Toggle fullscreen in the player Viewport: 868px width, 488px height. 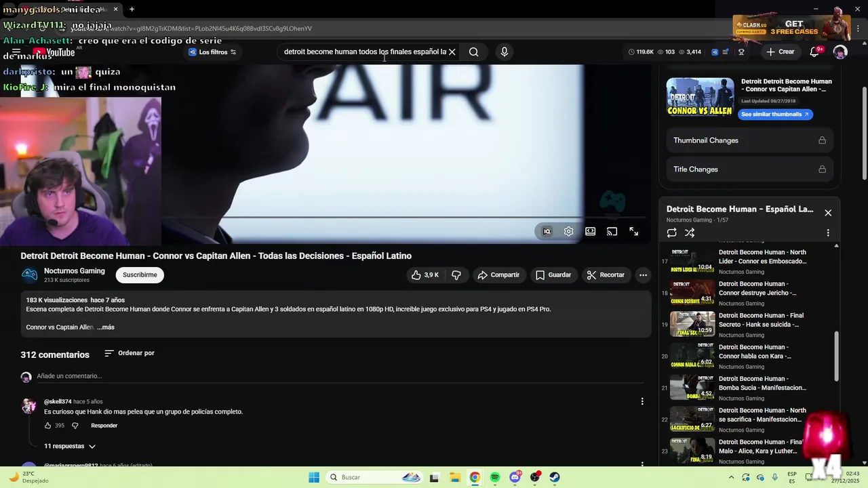click(634, 232)
